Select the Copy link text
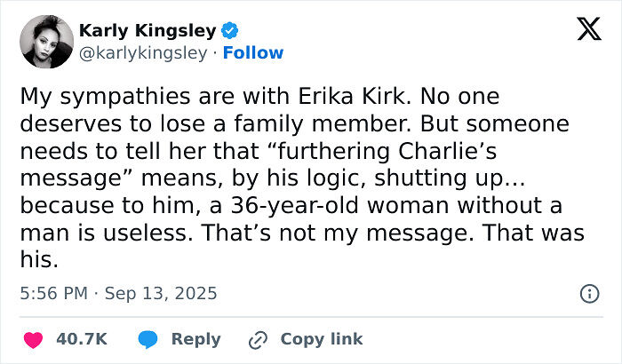 pos(322,339)
